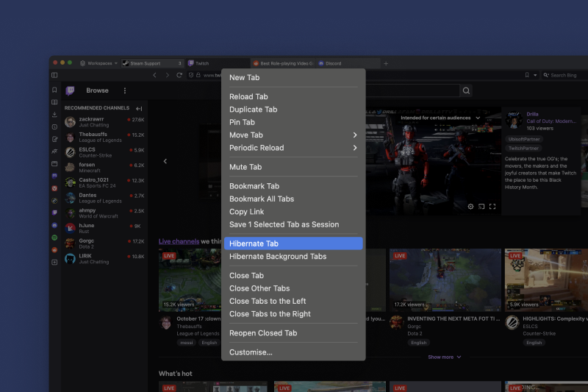Open the Reading List panel icon
This screenshot has height=392, width=588.
pyautogui.click(x=54, y=102)
